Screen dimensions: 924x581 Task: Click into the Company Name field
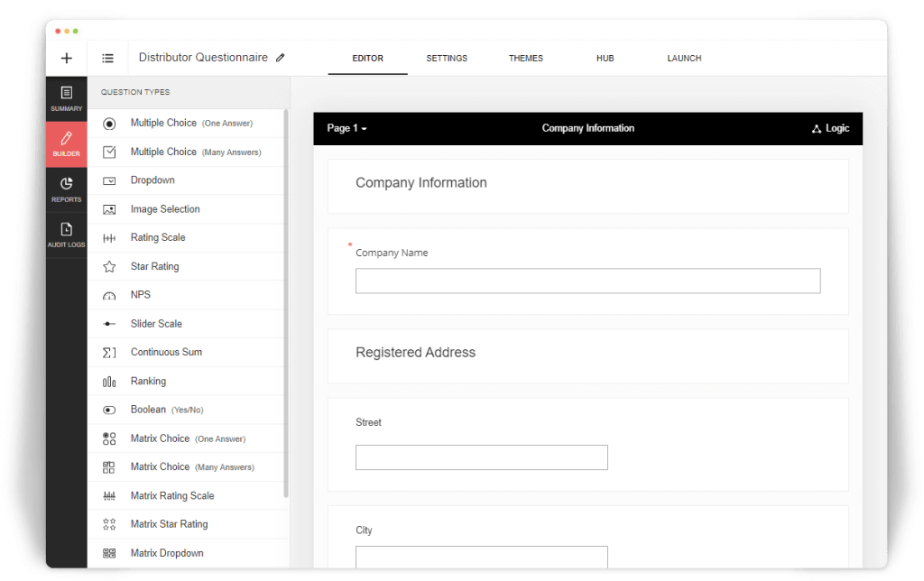[x=587, y=281]
